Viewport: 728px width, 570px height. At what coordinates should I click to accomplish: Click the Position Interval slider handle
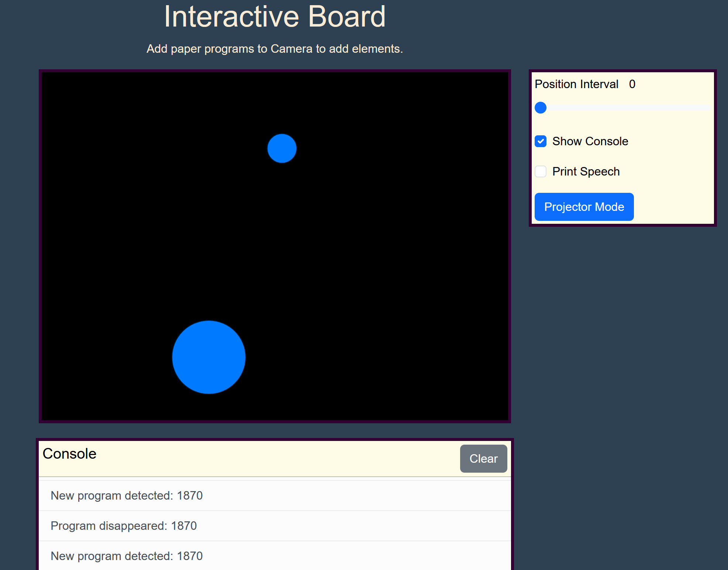coord(541,108)
